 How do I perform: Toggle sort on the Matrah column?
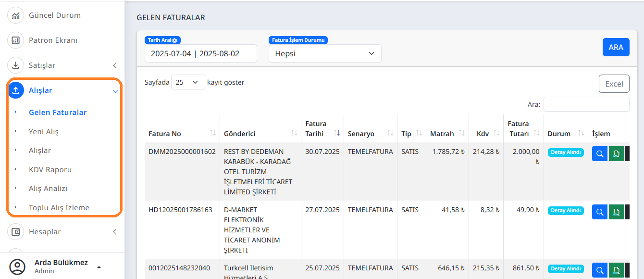coord(461,133)
